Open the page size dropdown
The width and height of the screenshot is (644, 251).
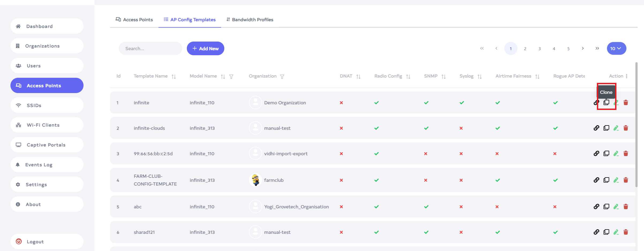point(616,49)
